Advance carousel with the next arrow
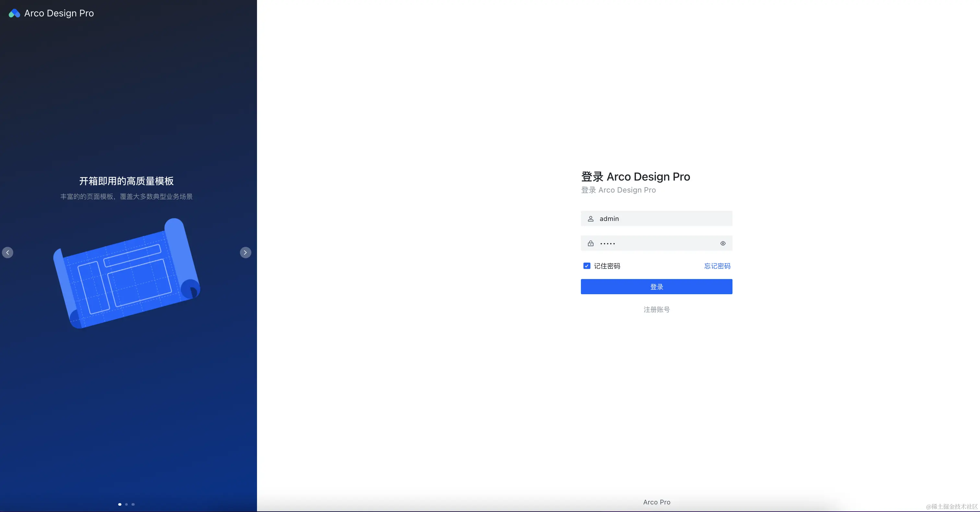 tap(245, 252)
